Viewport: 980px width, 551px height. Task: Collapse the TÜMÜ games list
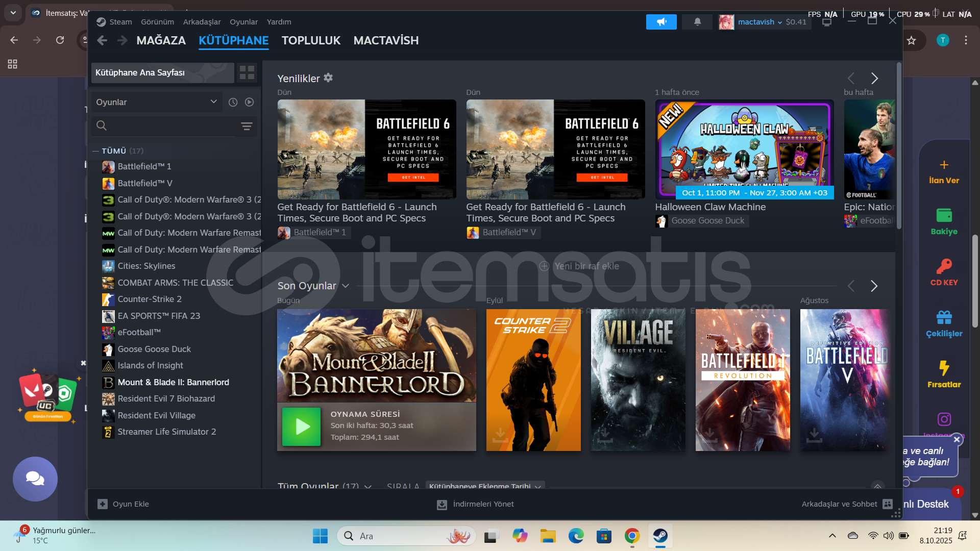click(95, 151)
